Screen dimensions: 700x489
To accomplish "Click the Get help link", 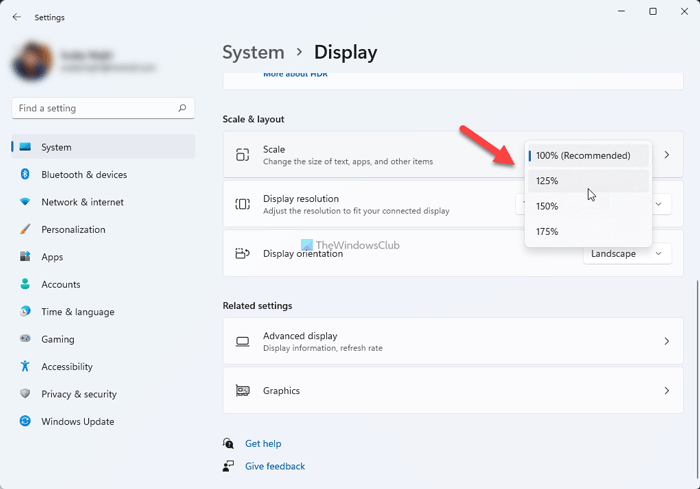I will pos(263,443).
